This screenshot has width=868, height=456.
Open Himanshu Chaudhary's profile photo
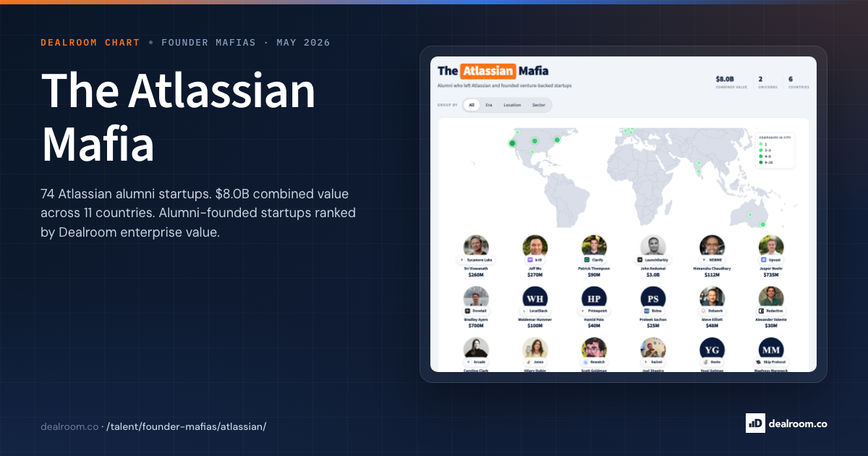[712, 246]
